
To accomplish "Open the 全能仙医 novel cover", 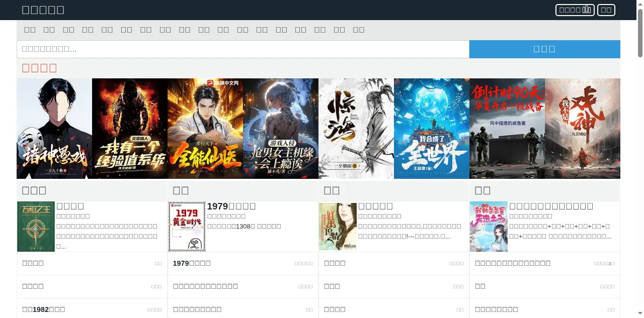I will [205, 129].
